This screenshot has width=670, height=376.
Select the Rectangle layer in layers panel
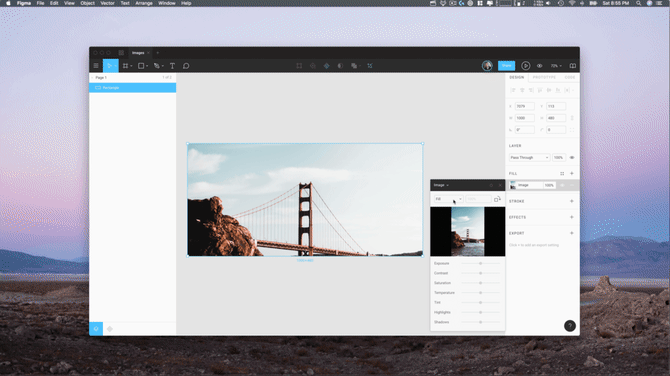[132, 88]
